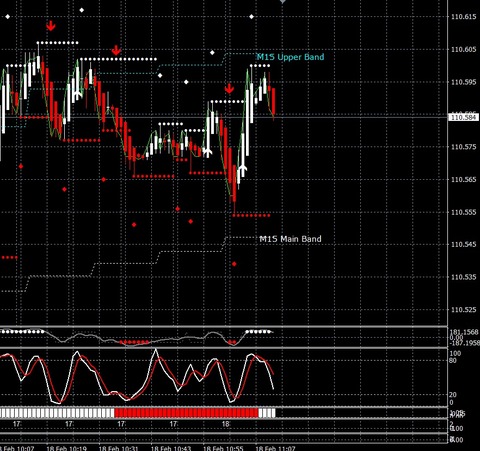Select the middle white buy arrow near 110.575
The height and width of the screenshot is (451, 480).
pyautogui.click(x=208, y=152)
